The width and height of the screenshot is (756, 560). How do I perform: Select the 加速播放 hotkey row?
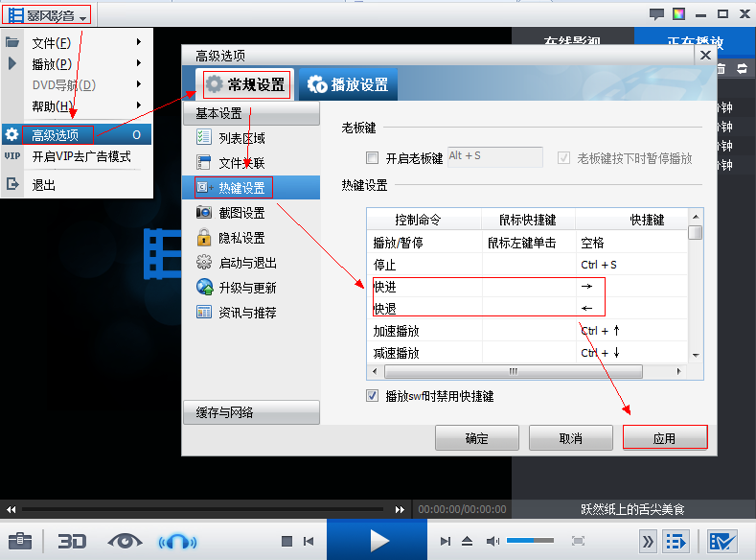527,331
